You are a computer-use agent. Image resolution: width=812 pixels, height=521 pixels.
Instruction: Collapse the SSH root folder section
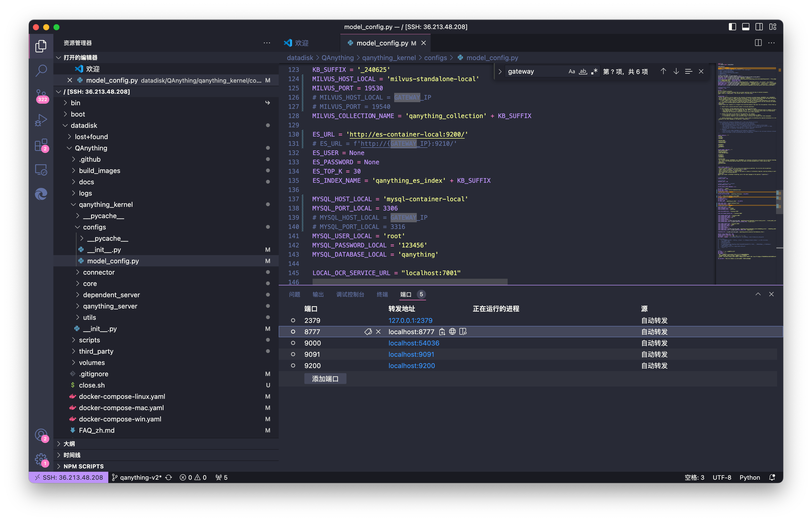(59, 92)
